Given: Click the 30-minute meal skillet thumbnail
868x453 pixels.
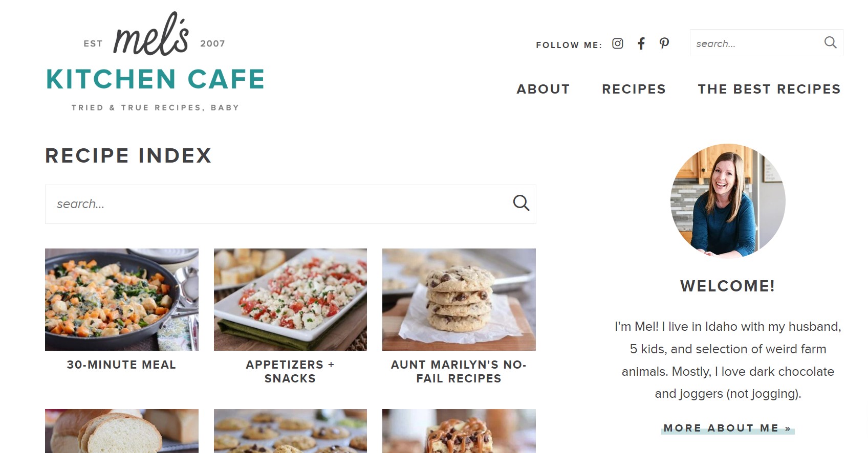Looking at the screenshot, I should click(x=121, y=300).
